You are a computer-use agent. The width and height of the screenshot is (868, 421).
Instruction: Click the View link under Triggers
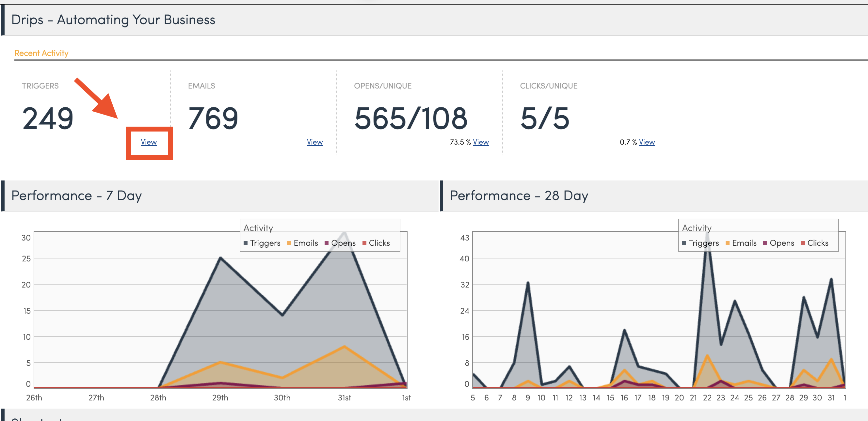[x=149, y=142]
